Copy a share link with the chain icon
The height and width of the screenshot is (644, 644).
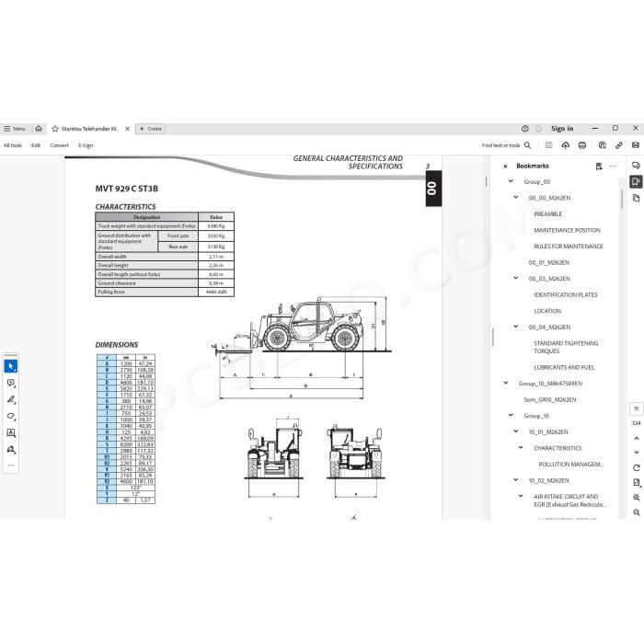coord(619,145)
